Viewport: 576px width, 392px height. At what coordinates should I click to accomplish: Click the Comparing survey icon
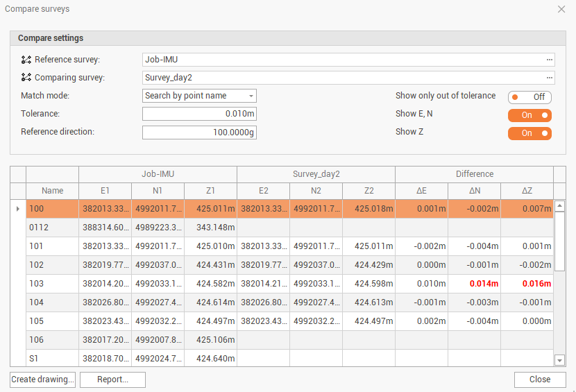26,78
